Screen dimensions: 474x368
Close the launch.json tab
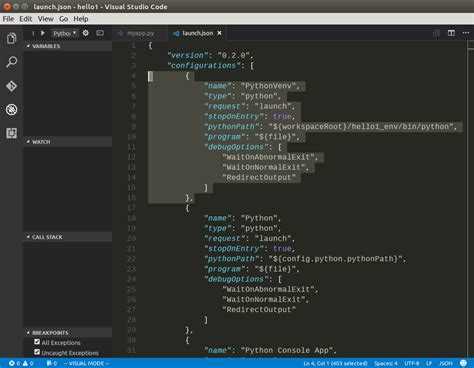click(x=219, y=33)
